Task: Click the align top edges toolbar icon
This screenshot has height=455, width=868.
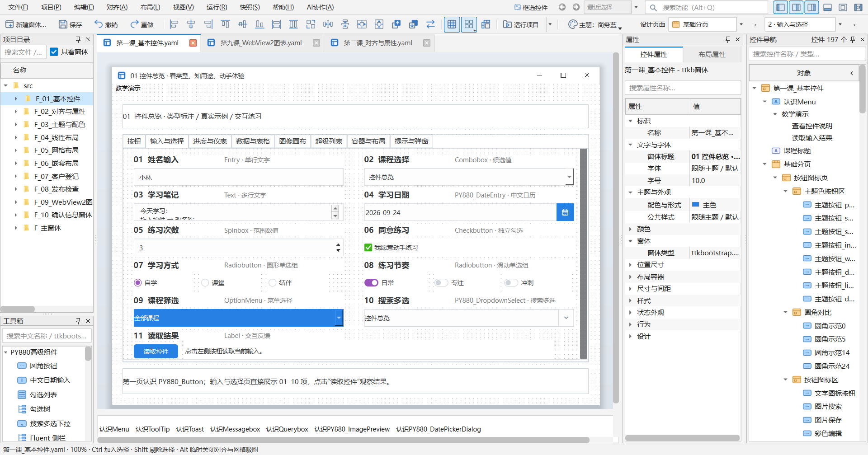Action: 225,24
